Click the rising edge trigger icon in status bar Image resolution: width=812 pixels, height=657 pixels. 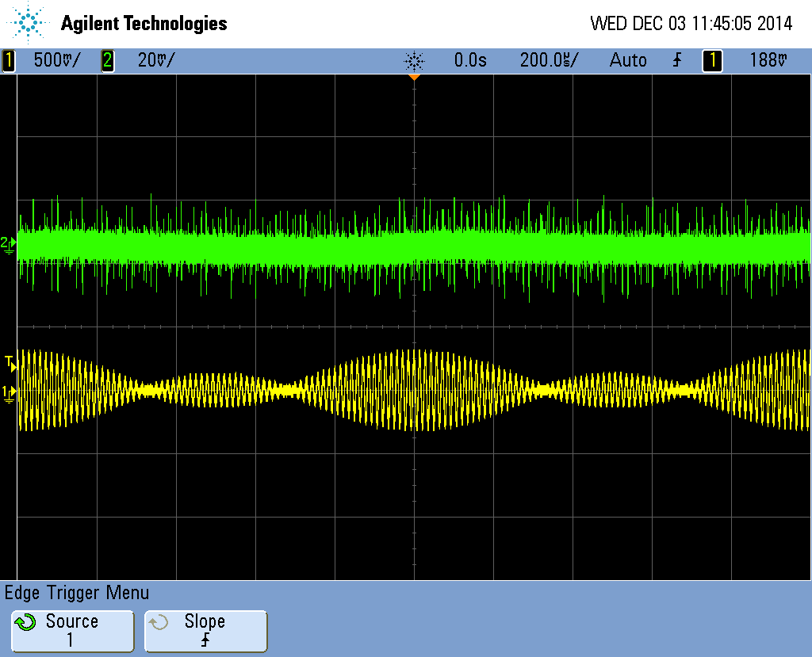(676, 60)
